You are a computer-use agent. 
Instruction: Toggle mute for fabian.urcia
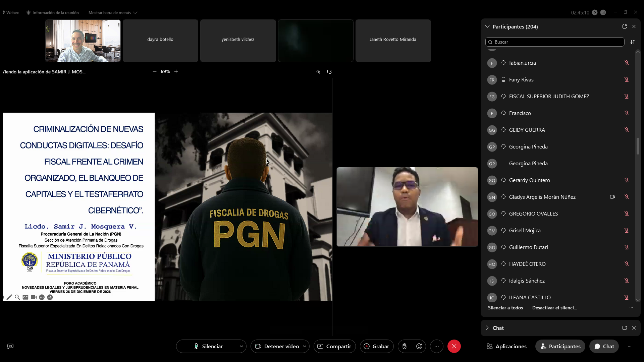(626, 63)
